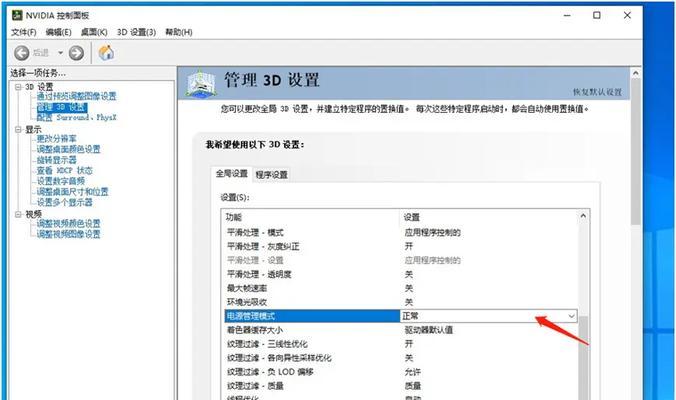Open 旋转显示器 link

pyautogui.click(x=56, y=159)
